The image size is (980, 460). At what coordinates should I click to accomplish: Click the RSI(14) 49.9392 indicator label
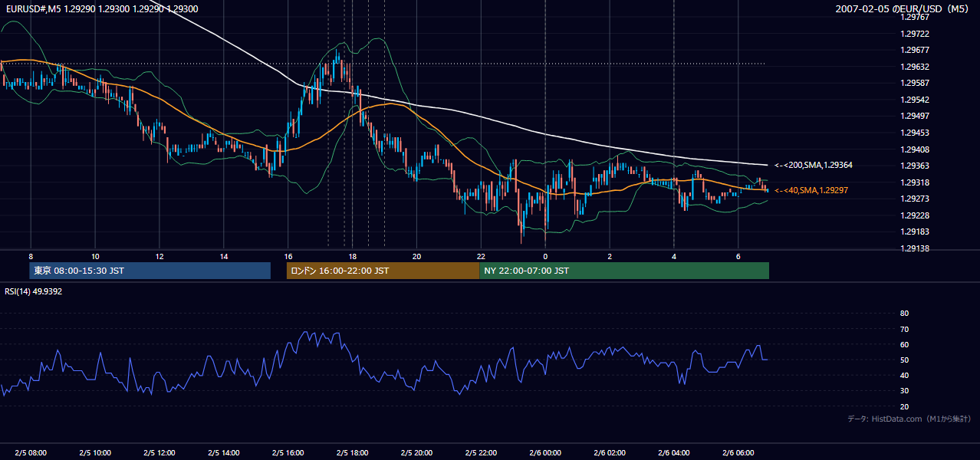tap(34, 291)
